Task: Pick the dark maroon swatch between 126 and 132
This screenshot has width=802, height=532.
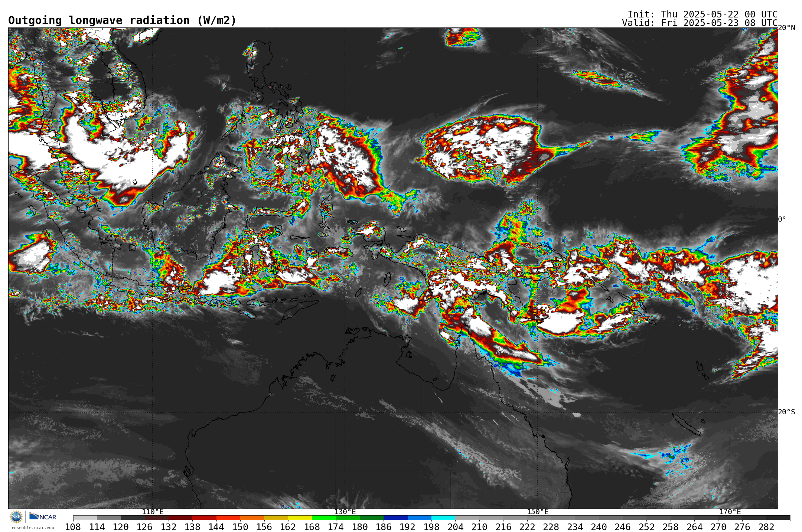Action: (x=157, y=518)
